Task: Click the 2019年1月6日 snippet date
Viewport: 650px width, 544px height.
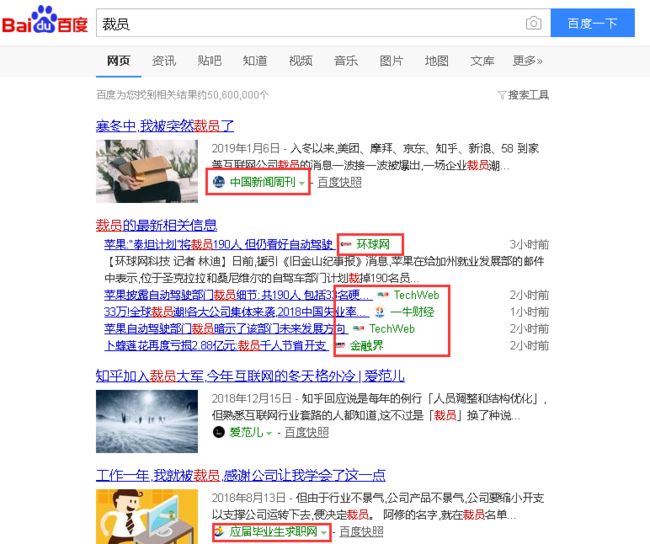Action: click(x=246, y=148)
